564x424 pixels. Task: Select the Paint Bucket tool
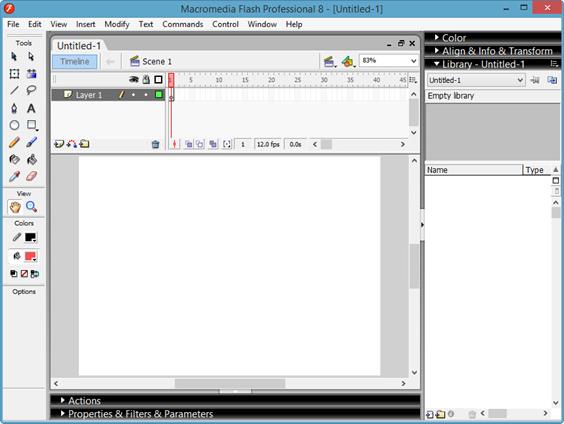tap(31, 159)
